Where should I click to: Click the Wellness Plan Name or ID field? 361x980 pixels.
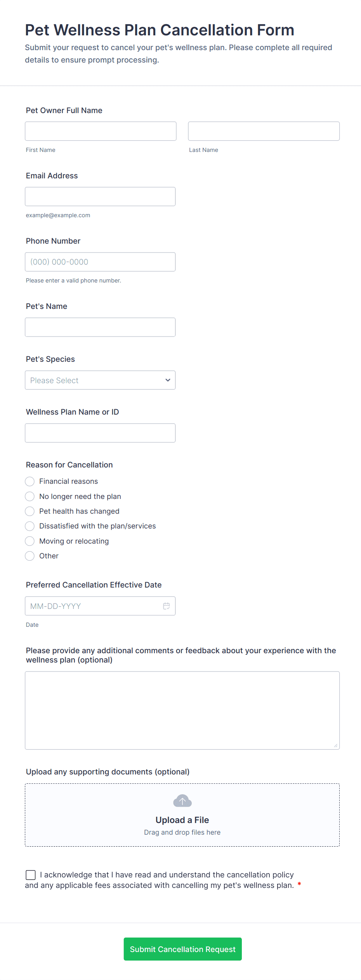(x=100, y=433)
